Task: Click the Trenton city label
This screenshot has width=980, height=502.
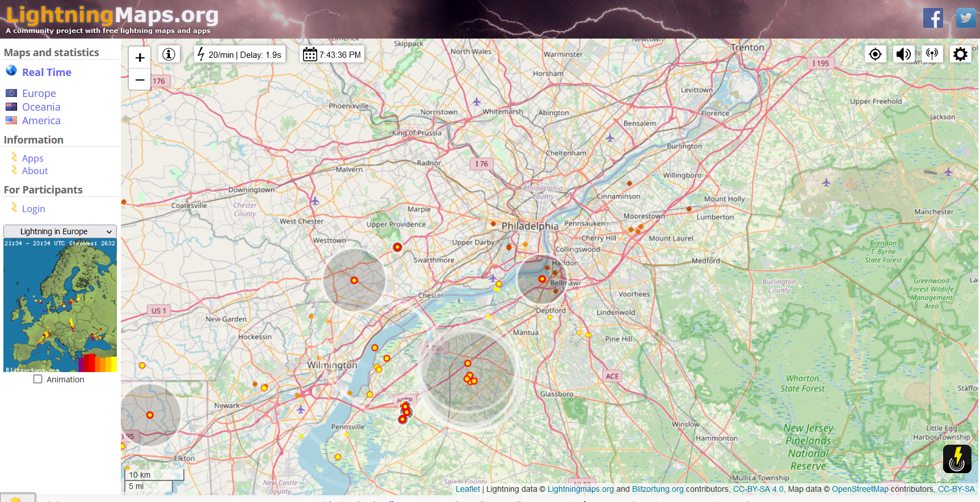Action: [747, 48]
